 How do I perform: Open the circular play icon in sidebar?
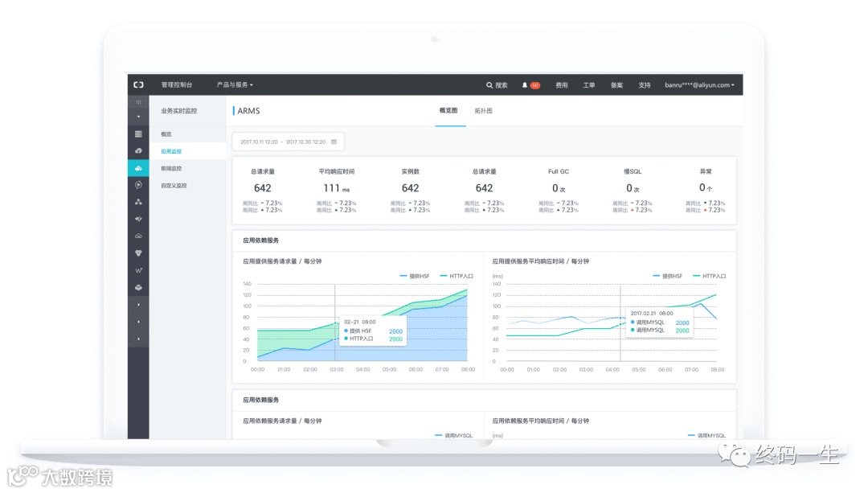coord(138,185)
